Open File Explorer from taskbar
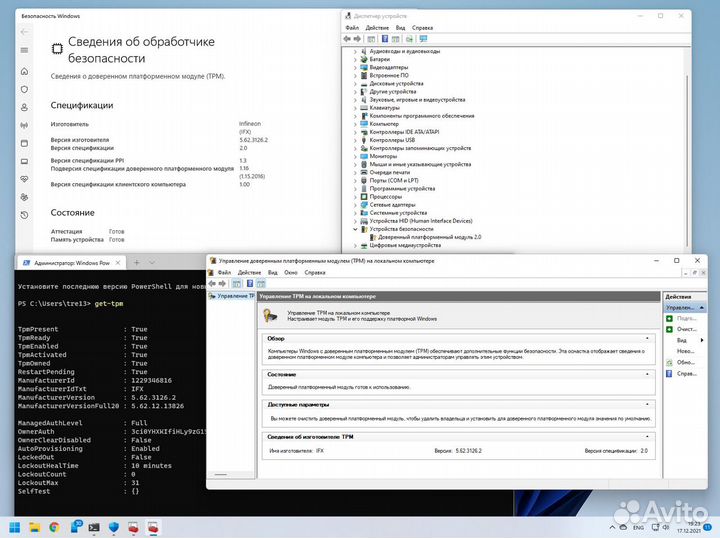Viewport: 720px width, 538px height. [34, 527]
